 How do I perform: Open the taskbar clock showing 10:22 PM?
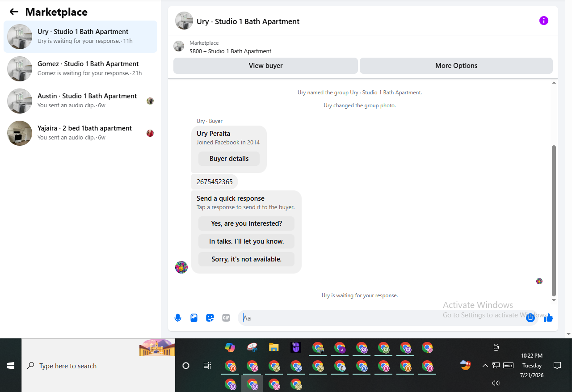532,366
